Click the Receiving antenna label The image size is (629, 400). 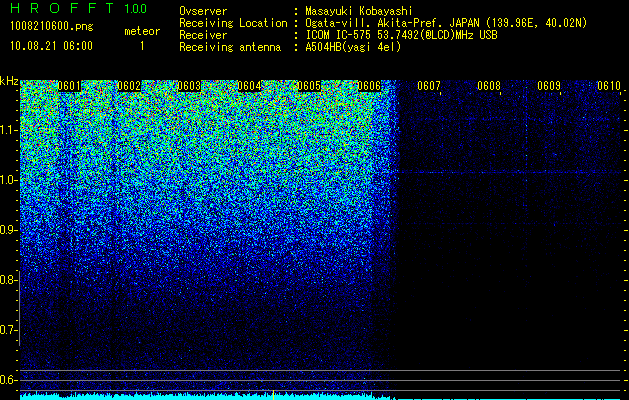[x=230, y=47]
